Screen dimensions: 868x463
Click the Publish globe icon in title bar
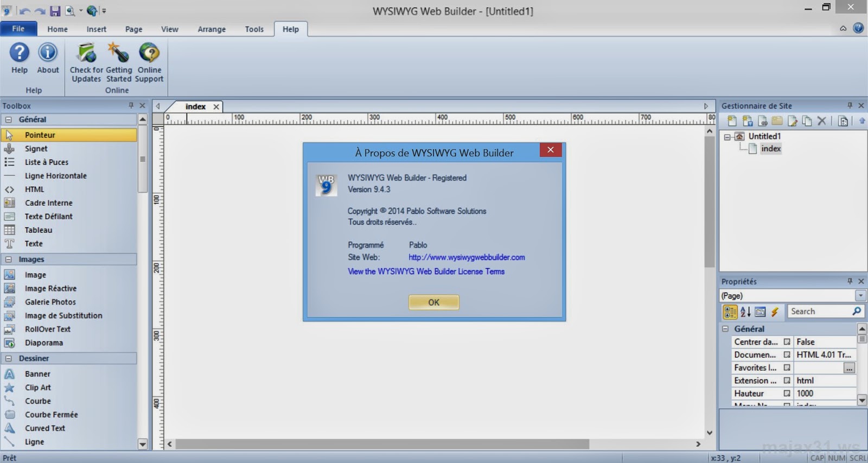92,11
